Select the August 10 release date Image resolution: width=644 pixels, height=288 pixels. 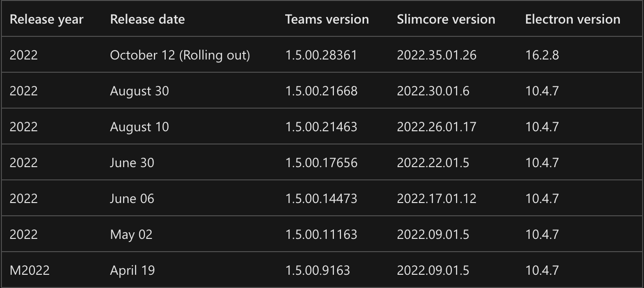point(139,127)
